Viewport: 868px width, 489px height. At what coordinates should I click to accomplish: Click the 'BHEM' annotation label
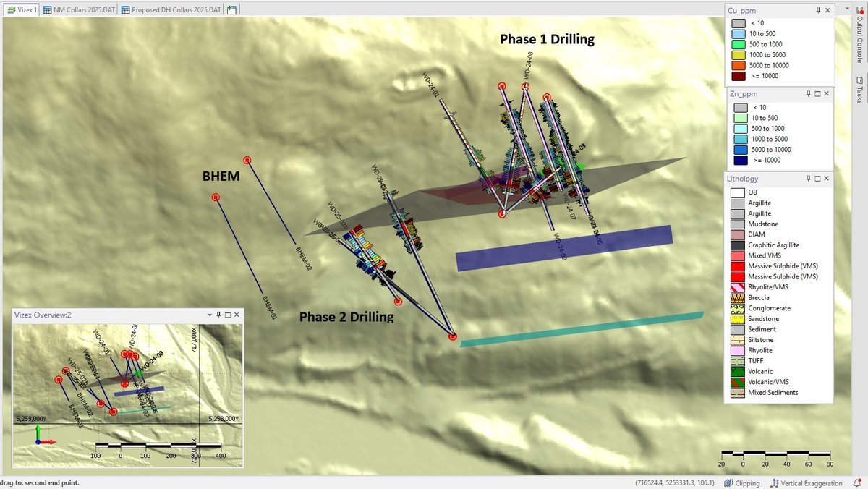(221, 175)
